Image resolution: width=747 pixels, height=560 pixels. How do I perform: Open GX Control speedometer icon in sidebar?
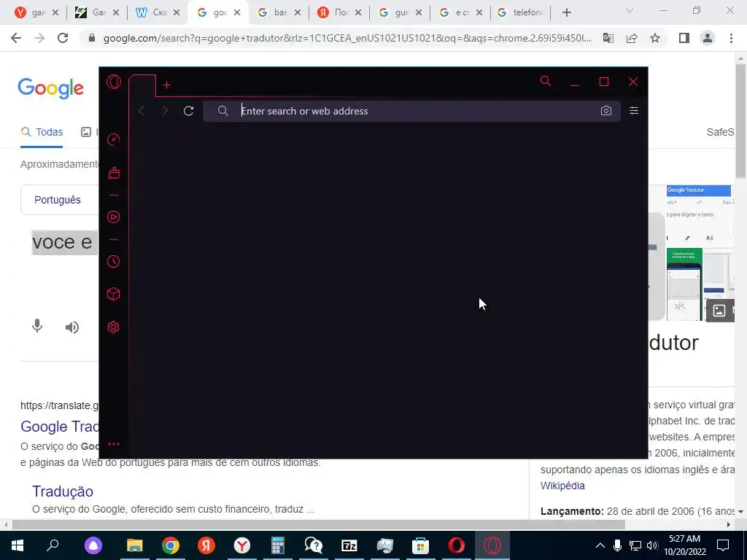[113, 139]
